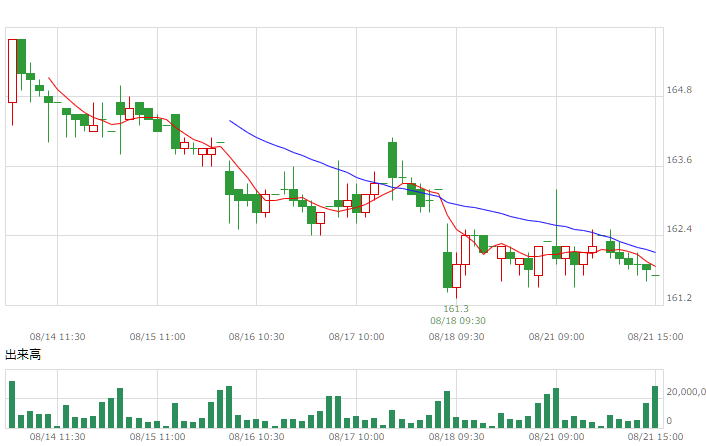Image resolution: width=706 pixels, height=446 pixels.
Task: Click the first tall red hollow candlestick
Action: click(13, 71)
